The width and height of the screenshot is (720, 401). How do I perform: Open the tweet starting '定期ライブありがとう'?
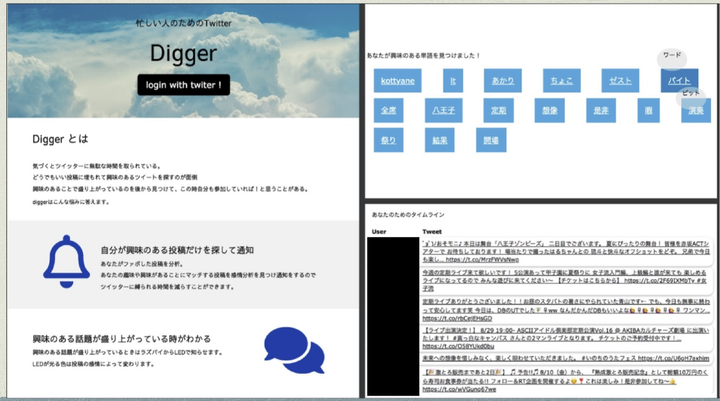(x=566, y=310)
